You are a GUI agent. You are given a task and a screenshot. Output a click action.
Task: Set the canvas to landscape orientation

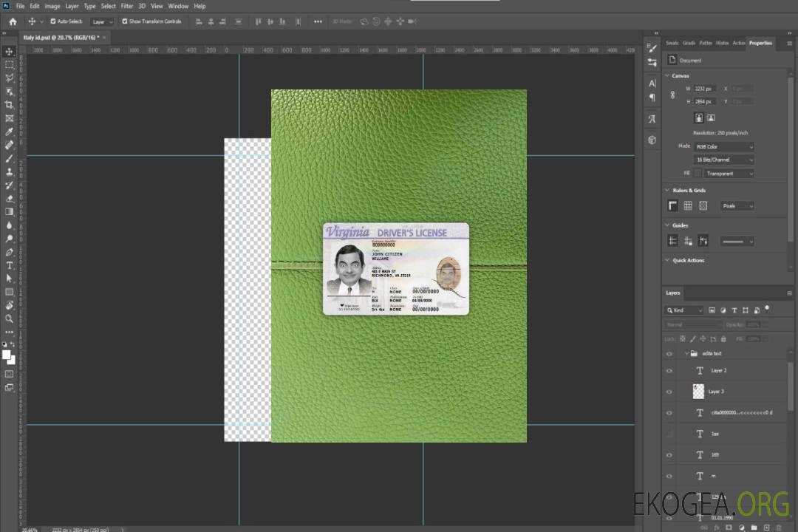click(x=711, y=117)
